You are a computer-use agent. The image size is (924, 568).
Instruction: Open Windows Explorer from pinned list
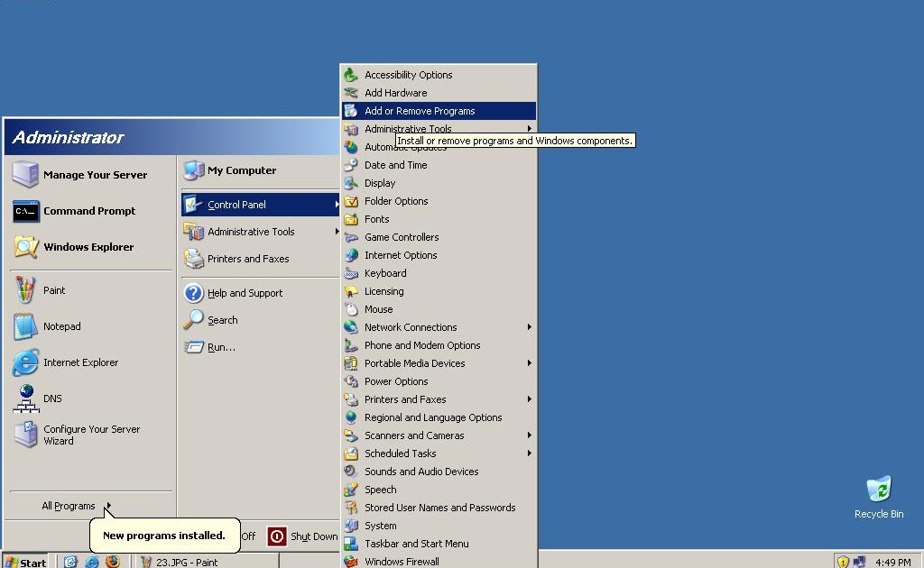coord(91,247)
